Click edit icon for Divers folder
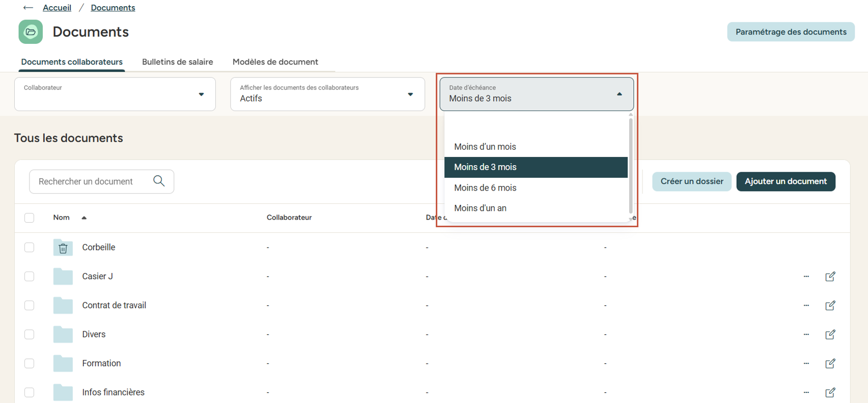The image size is (868, 403). (x=830, y=335)
